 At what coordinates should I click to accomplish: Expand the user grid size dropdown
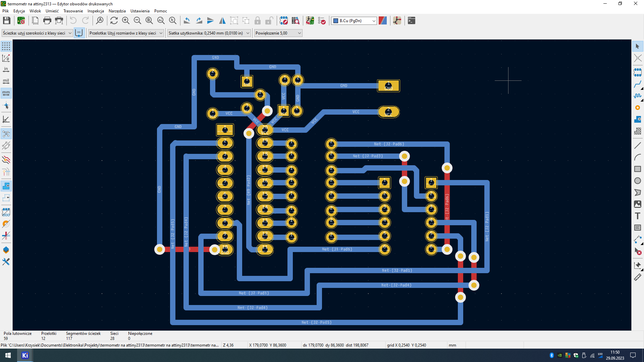[x=209, y=33]
